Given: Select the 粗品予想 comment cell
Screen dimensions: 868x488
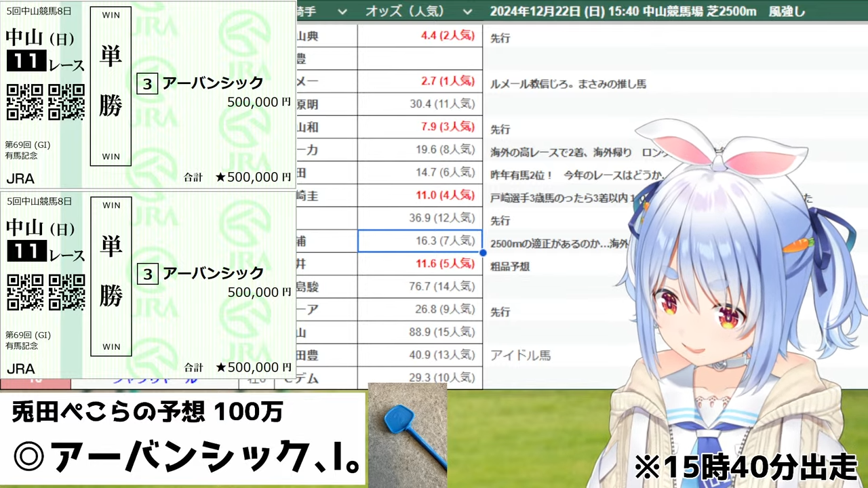Looking at the screenshot, I should pyautogui.click(x=510, y=266).
